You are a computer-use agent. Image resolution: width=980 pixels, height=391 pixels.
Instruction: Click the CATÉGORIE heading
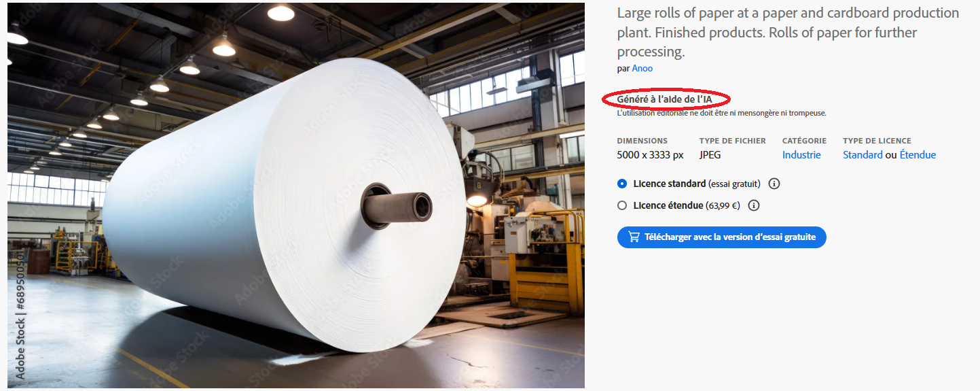804,141
